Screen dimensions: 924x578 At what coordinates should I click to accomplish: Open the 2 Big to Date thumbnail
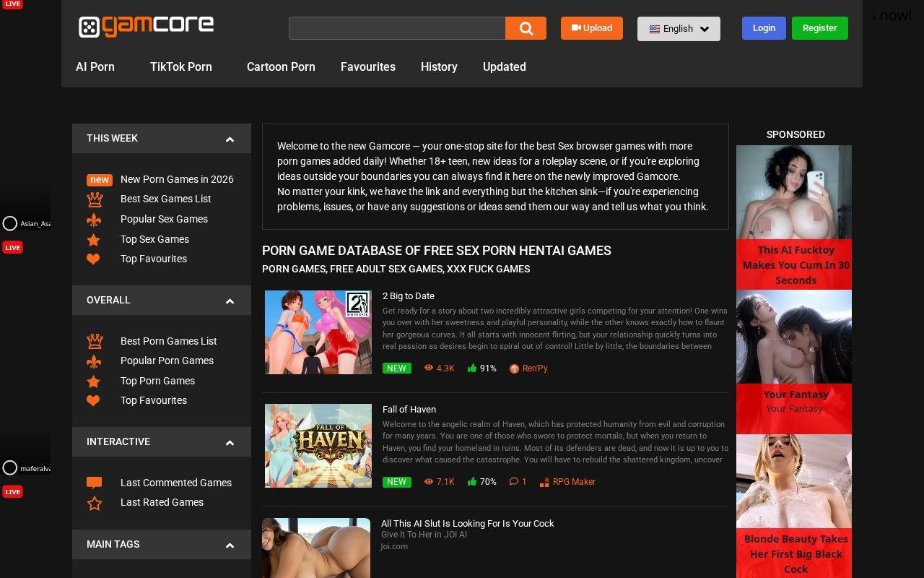point(318,332)
